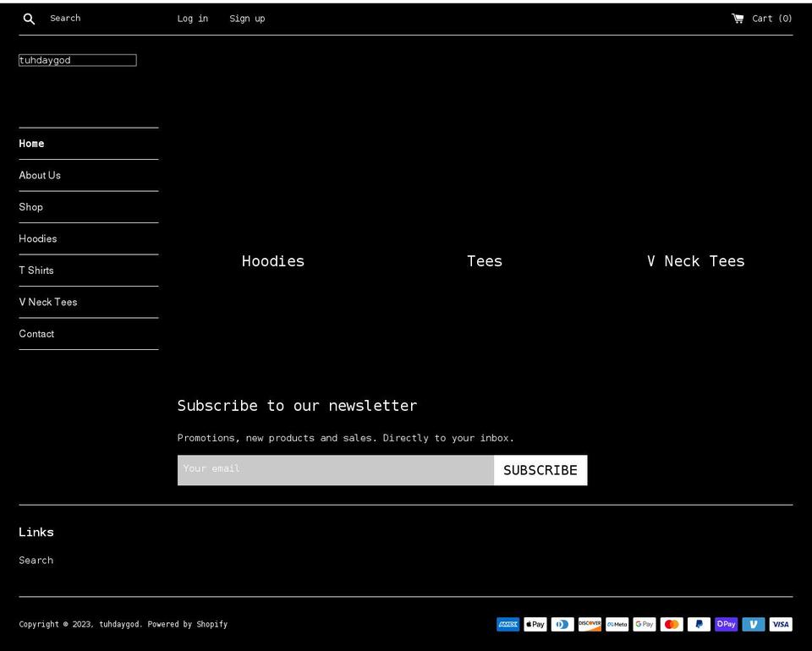The height and width of the screenshot is (651, 812).
Task: Click the PayPal payment icon
Action: tap(699, 624)
